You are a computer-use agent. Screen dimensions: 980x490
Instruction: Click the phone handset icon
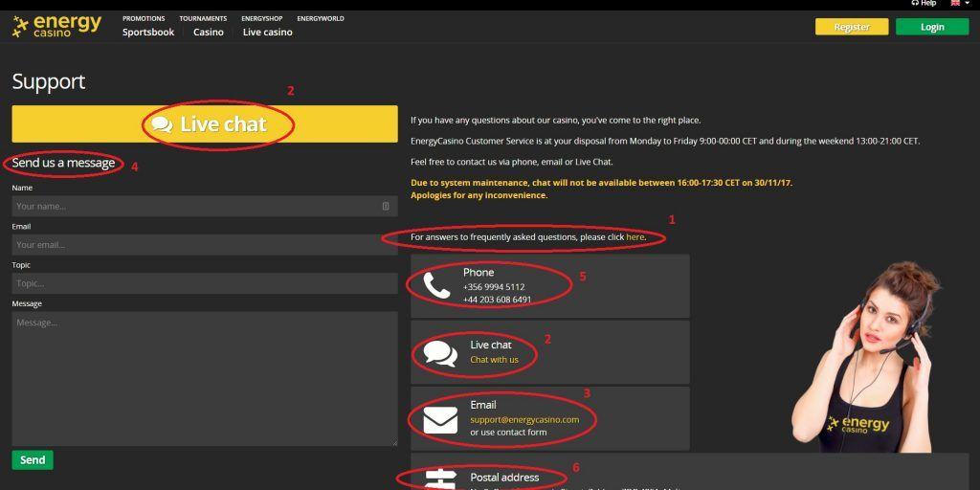(436, 286)
